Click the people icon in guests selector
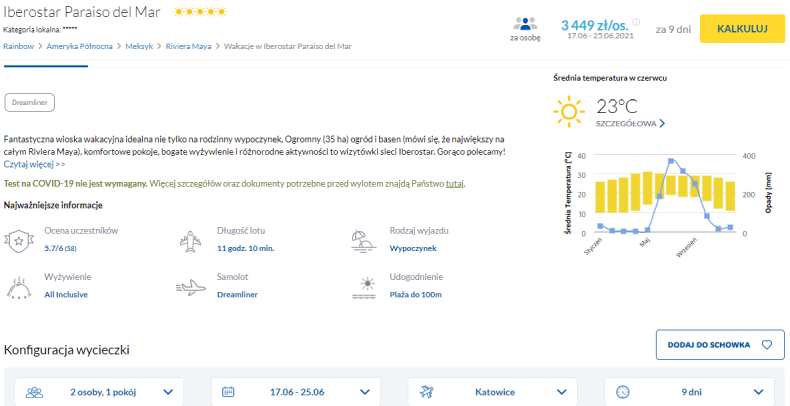Screen dimensions: 790x406 pos(34,391)
